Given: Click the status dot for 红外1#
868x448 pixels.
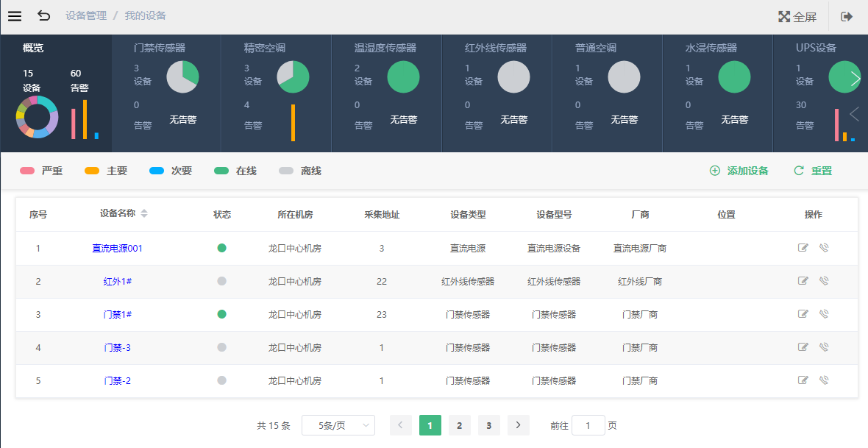Looking at the screenshot, I should (x=222, y=281).
